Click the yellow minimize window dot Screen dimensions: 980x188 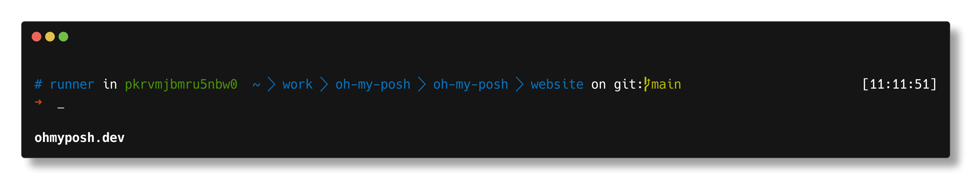point(50,37)
